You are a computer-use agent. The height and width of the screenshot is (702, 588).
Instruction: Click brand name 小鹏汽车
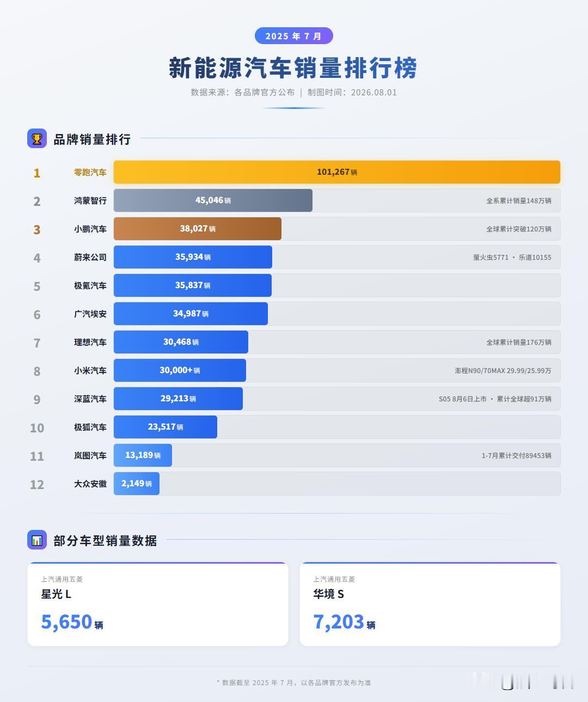point(90,229)
